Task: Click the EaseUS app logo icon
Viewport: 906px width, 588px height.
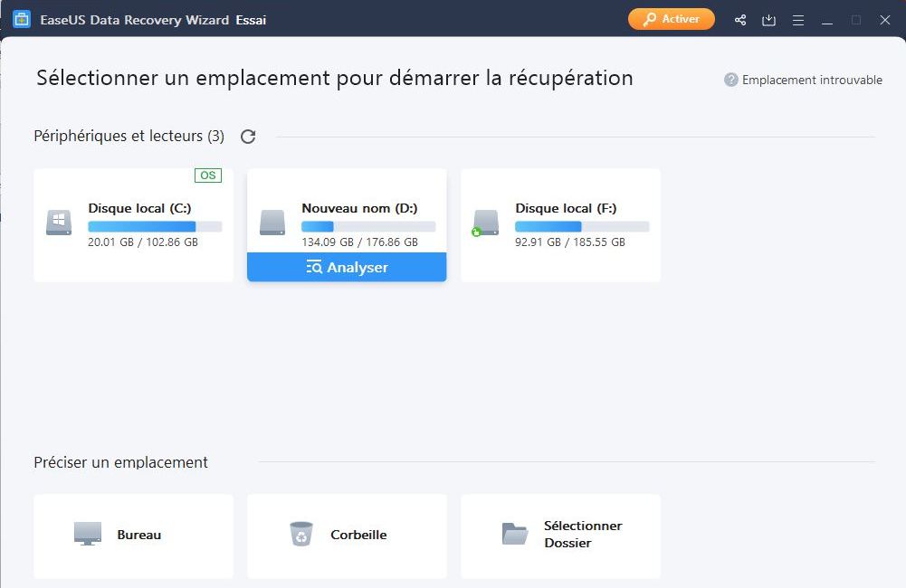Action: (22, 20)
